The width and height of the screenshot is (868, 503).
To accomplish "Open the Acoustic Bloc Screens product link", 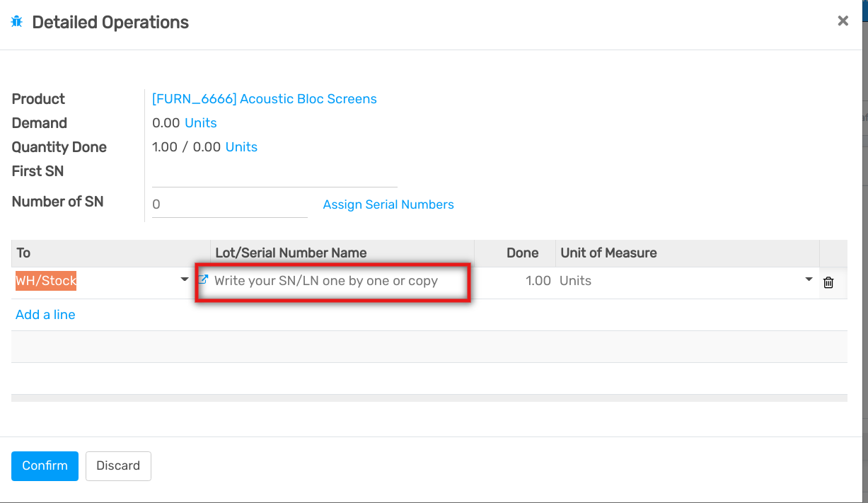I will pyautogui.click(x=265, y=99).
